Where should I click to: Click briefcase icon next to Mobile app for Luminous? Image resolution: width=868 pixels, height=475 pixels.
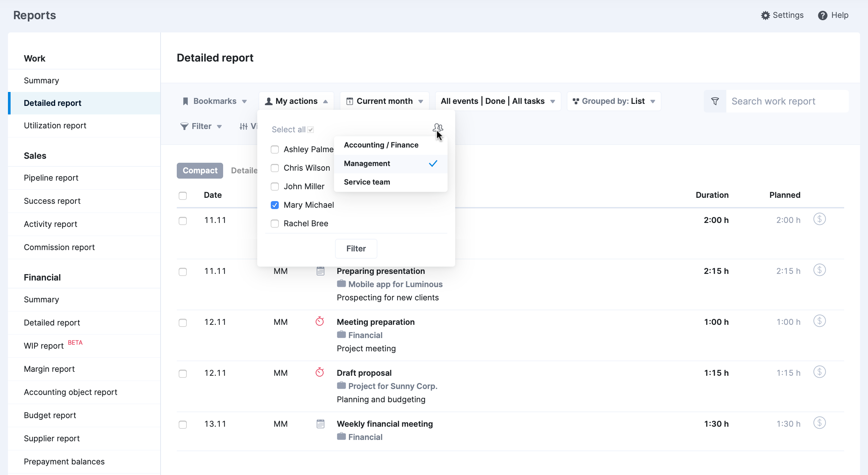(341, 284)
